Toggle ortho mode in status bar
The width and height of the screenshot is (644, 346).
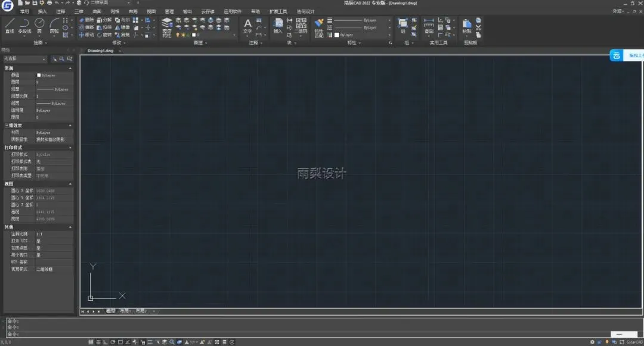tap(106, 342)
